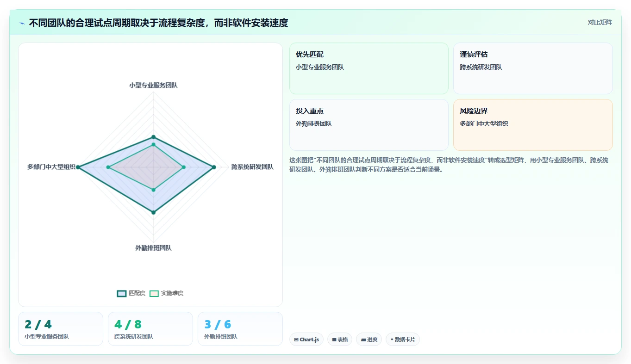Viewport: 631px width, 364px height.
Task: Click the 表格 chip
Action: point(340,339)
